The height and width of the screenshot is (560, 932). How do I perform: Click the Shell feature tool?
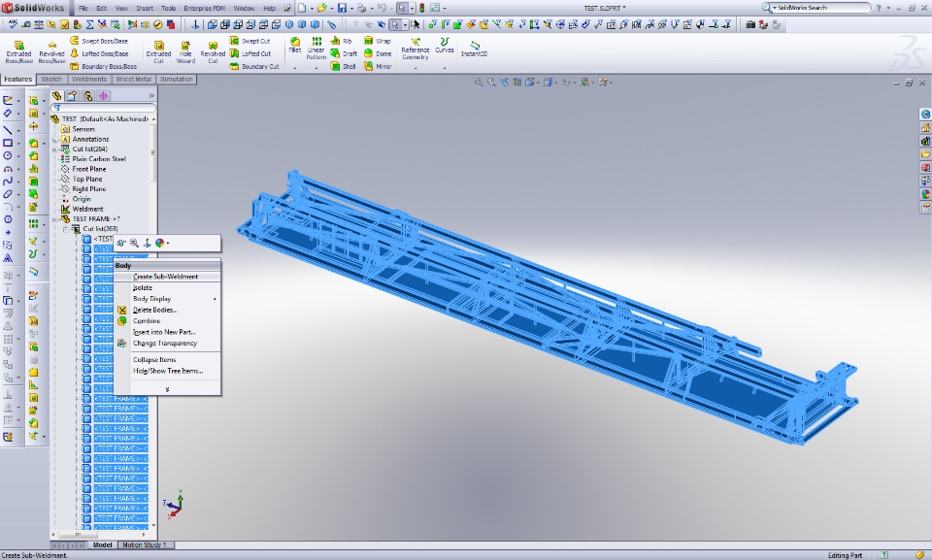pos(343,67)
